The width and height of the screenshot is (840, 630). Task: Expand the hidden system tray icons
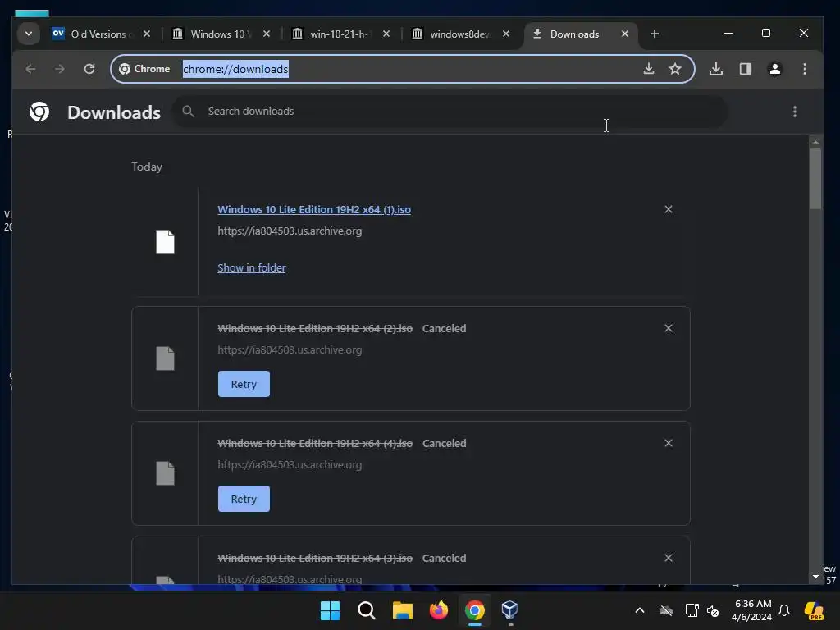tap(640, 610)
